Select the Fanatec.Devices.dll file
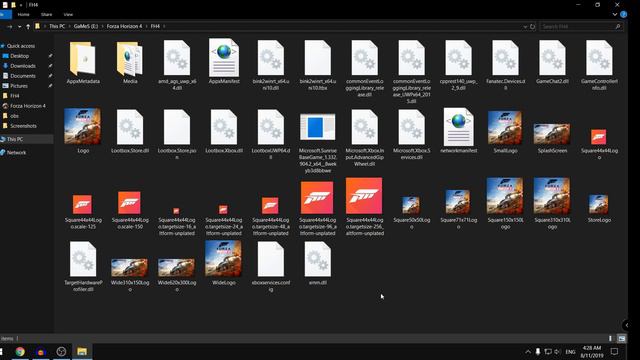This screenshot has width=640, height=360. (x=505, y=64)
